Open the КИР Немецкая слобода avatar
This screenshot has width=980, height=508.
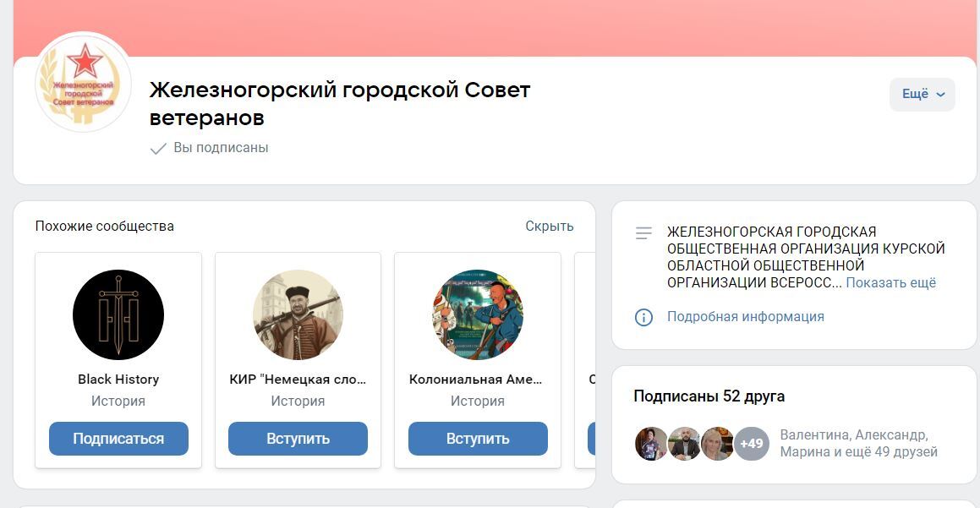point(298,314)
